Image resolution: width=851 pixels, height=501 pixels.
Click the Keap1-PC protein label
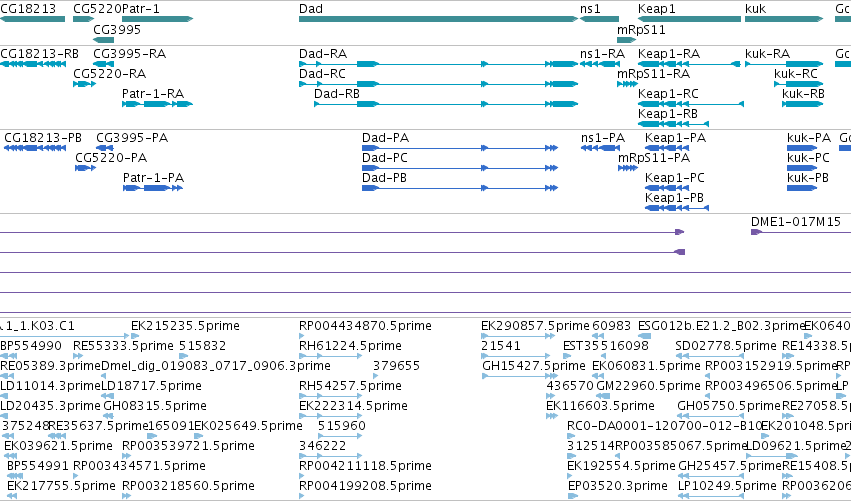click(x=675, y=177)
